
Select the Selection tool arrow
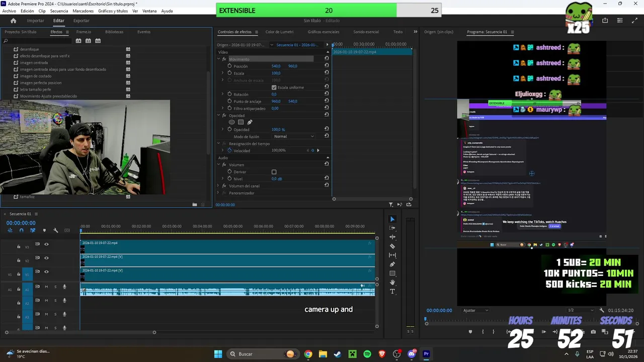click(392, 219)
